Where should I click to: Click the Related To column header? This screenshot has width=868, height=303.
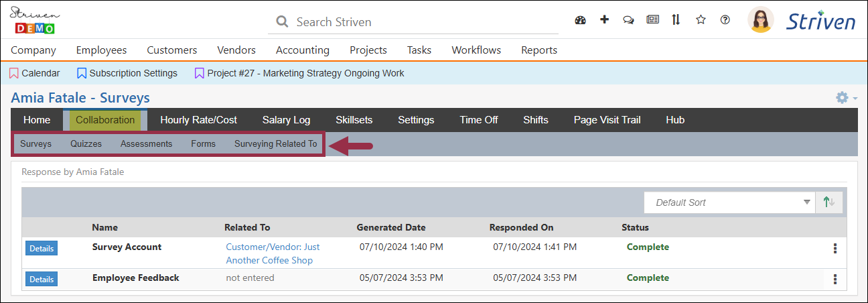(247, 227)
